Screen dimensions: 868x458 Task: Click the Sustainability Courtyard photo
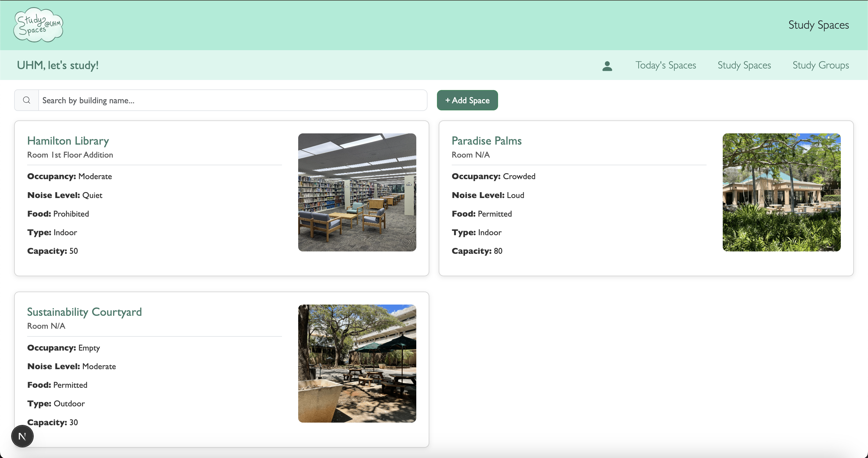[357, 363]
